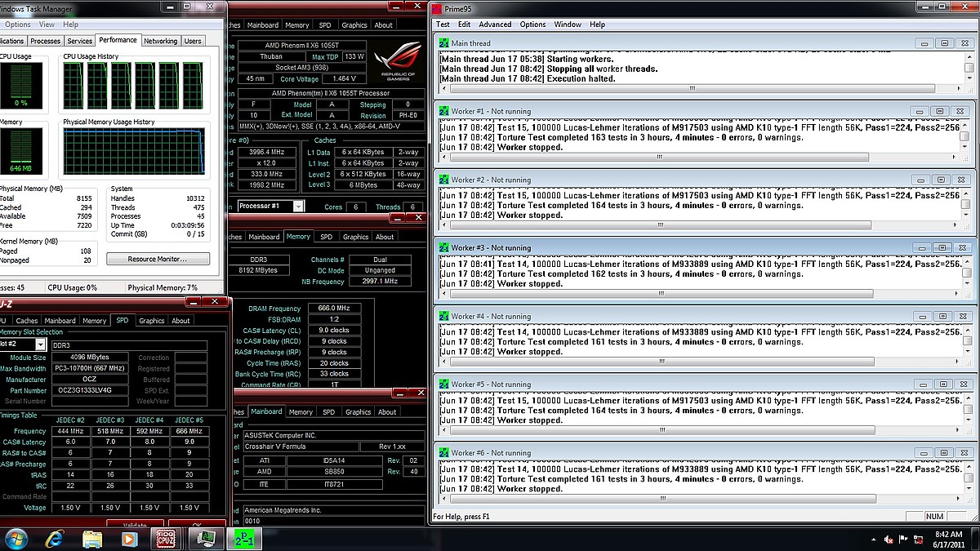
Task: Open Resource Monitor from Task Manager
Action: pos(158,259)
